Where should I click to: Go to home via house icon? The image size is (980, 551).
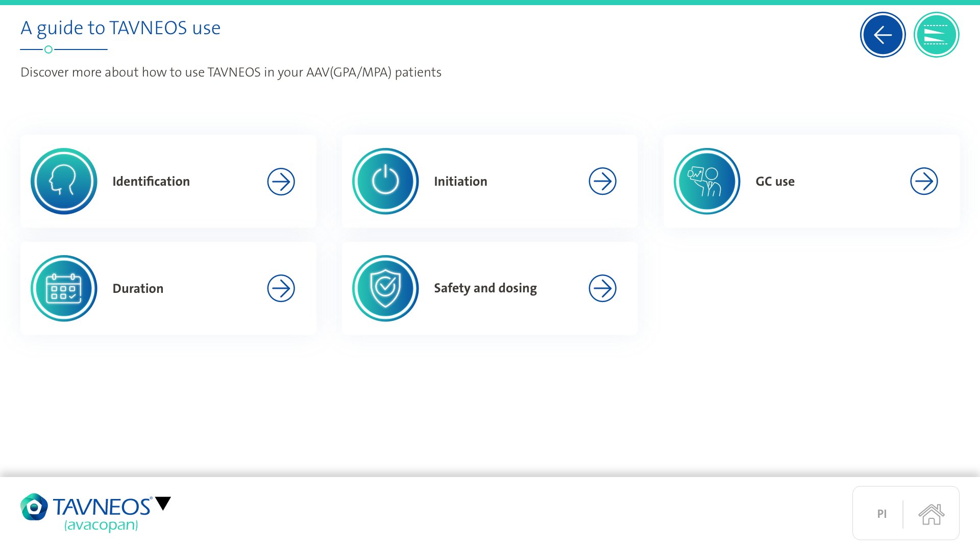pos(931,514)
